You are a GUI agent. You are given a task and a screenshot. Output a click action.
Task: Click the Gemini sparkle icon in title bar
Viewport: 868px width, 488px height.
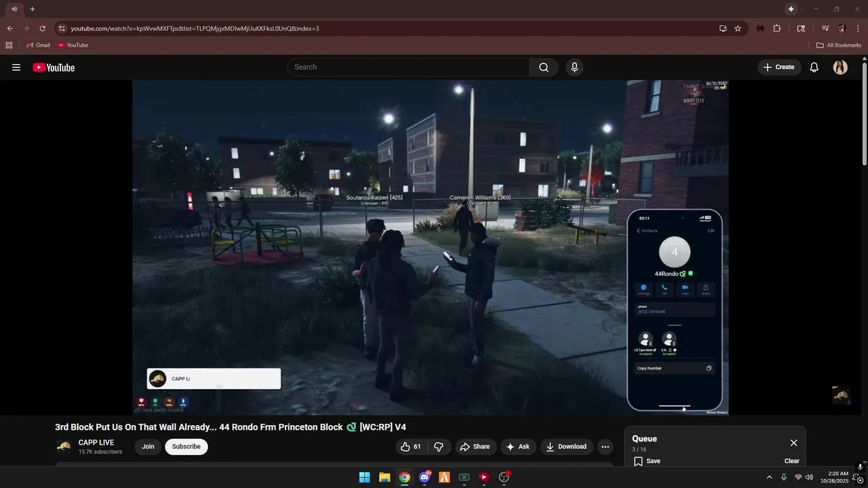point(791,9)
